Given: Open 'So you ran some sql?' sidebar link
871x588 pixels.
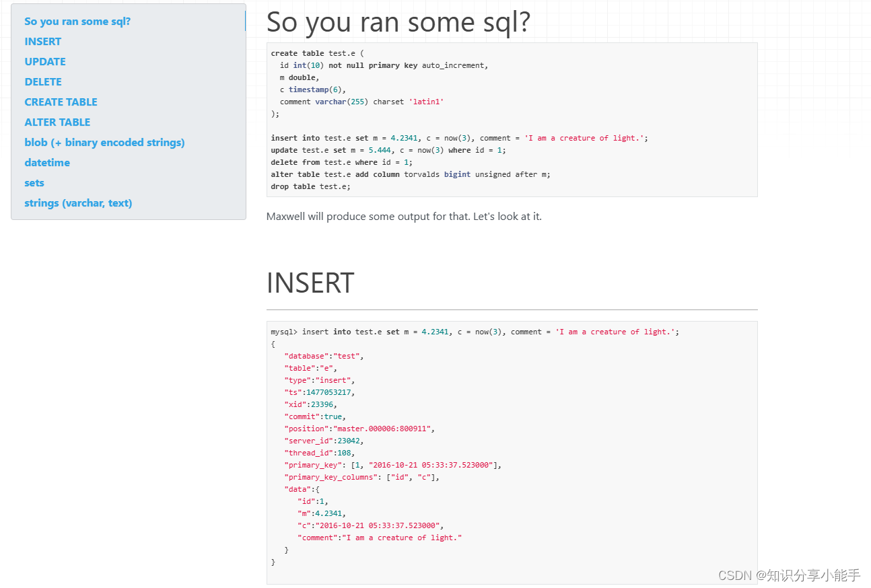Looking at the screenshot, I should click(77, 22).
